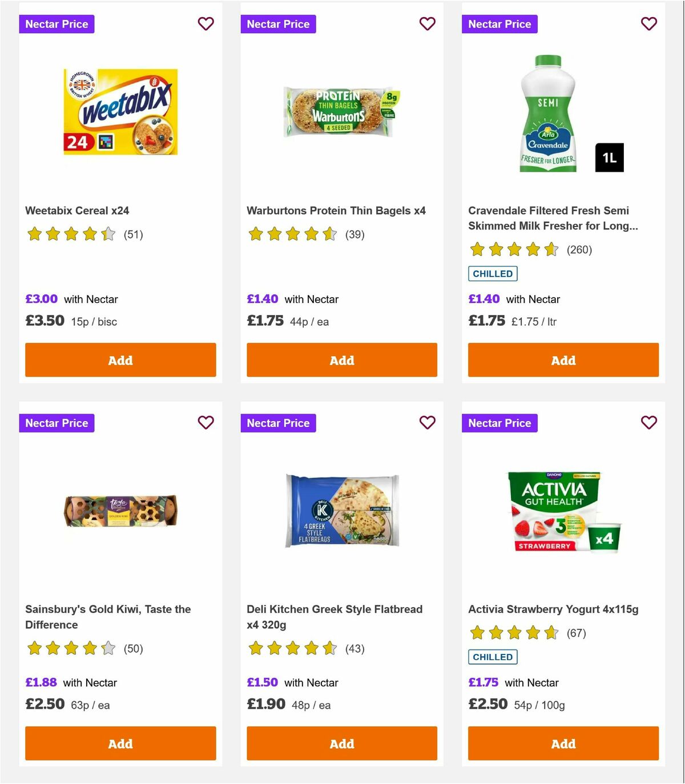Click the half-filled star on Deli Kitchen rating
This screenshot has width=685, height=784.
(x=329, y=649)
